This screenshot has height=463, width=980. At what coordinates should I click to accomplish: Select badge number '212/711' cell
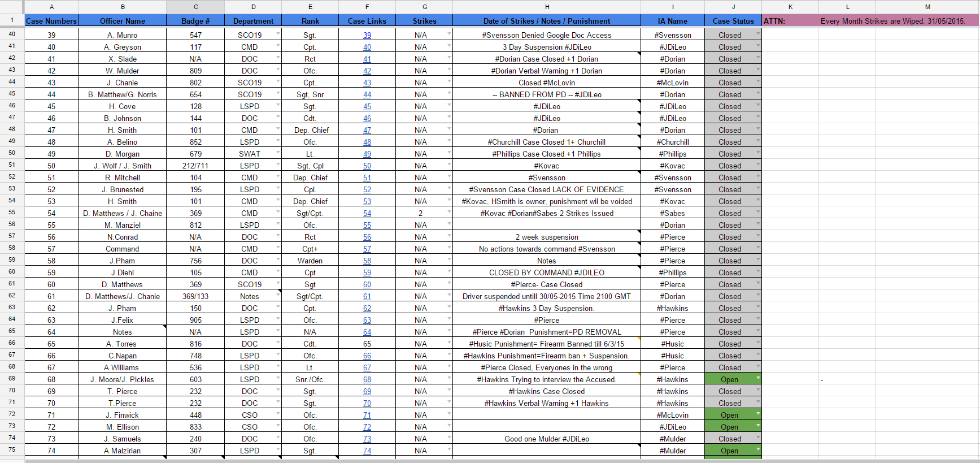[195, 166]
